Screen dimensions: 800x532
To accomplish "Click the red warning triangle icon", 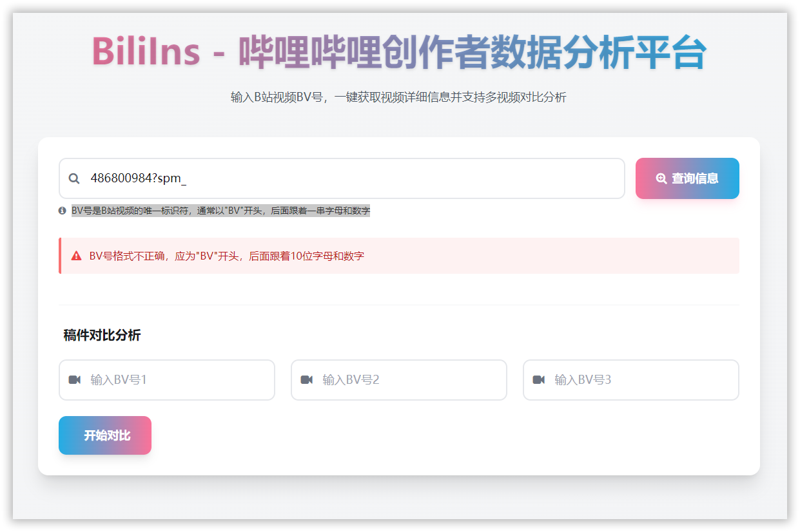I will tap(77, 256).
